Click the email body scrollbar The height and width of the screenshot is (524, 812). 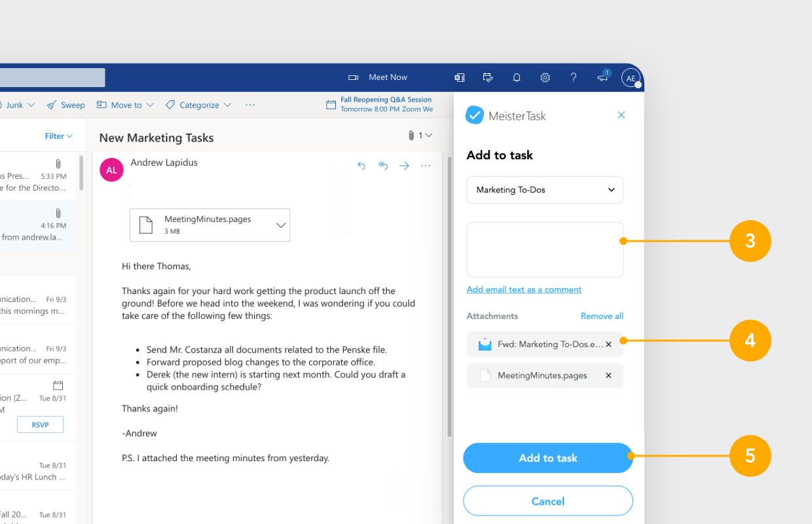(x=449, y=297)
